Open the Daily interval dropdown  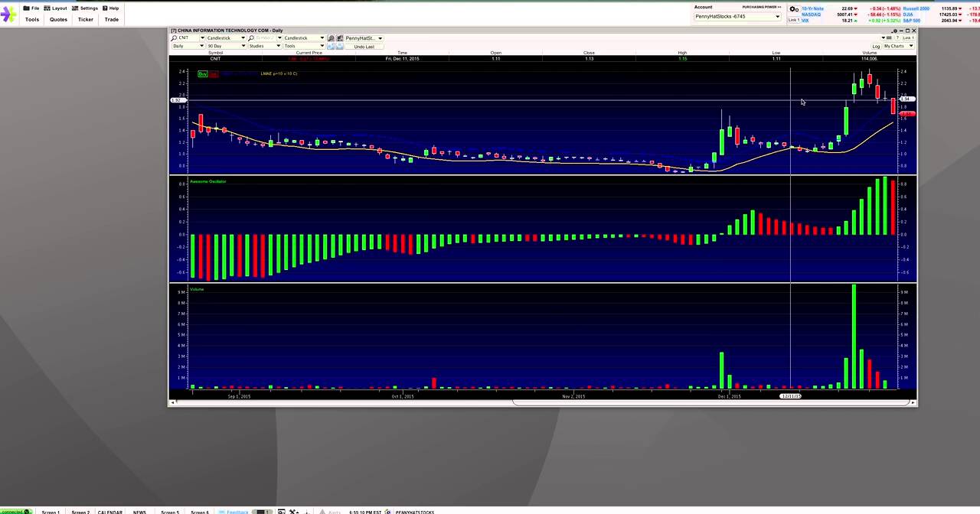tap(188, 46)
